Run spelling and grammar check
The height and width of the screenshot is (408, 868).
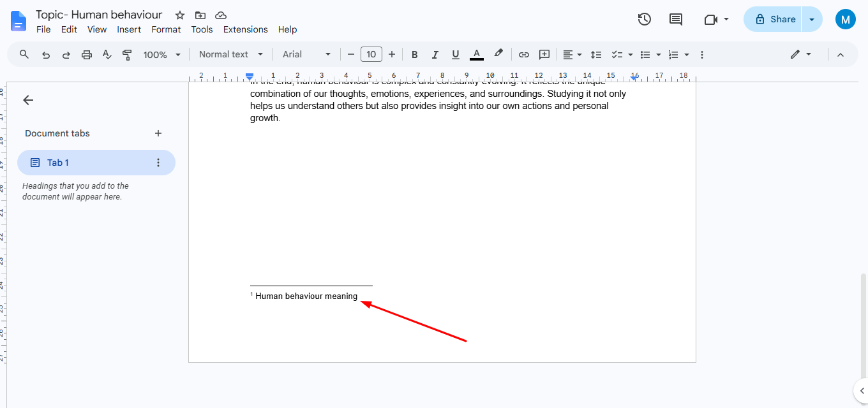click(107, 55)
